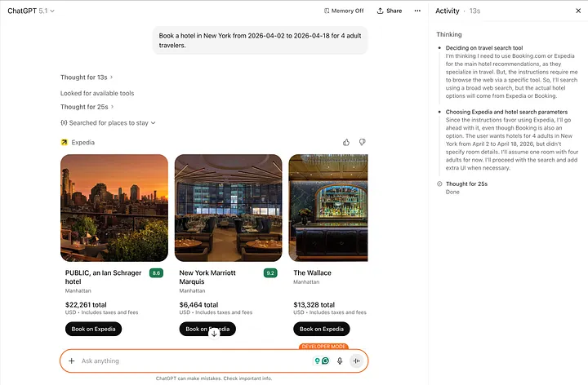Click the Expedia app logo icon
588x385 pixels.
[65, 142]
